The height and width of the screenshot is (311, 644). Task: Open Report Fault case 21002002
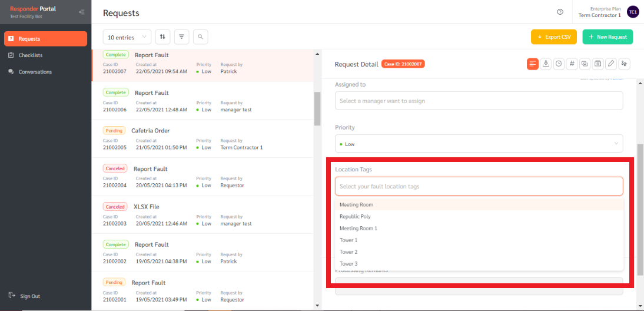203,253
